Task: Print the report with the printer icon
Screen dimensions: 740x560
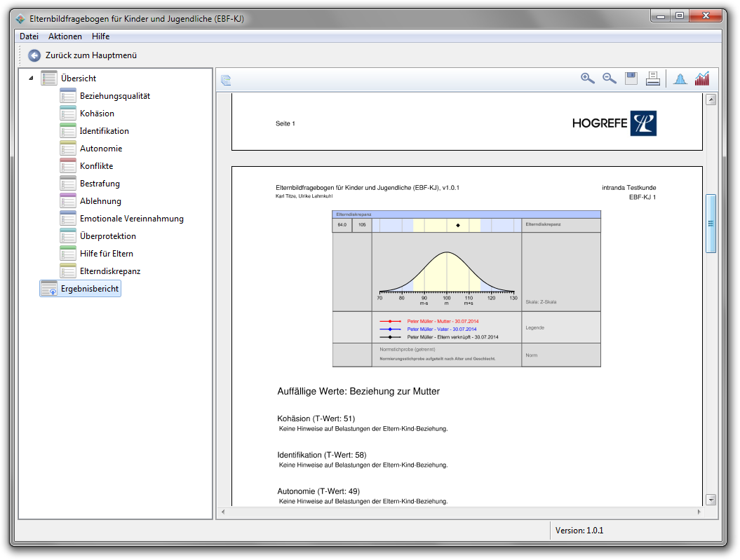Action: (653, 78)
